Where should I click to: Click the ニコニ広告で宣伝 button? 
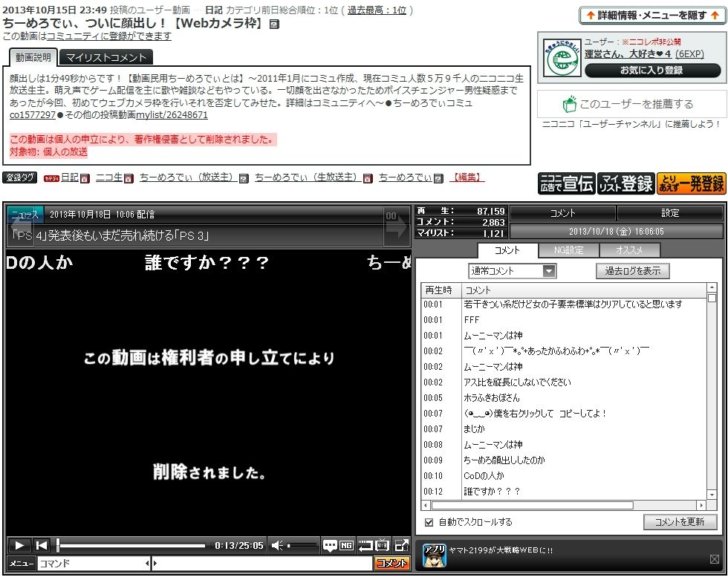[566, 183]
